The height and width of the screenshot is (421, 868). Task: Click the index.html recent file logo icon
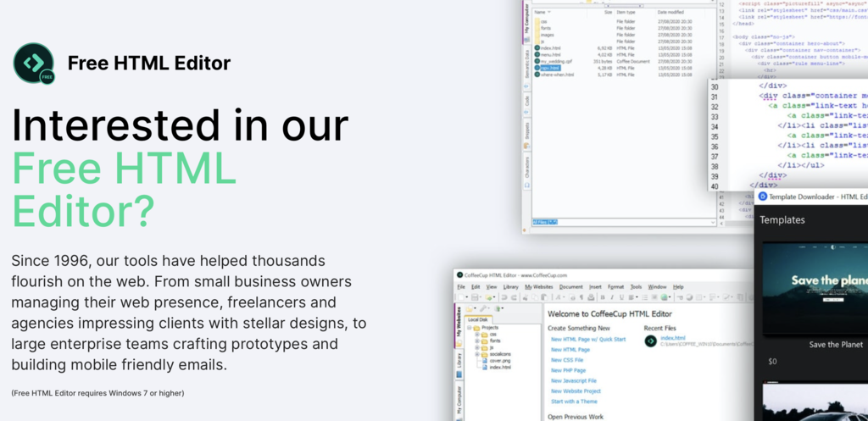click(x=651, y=341)
